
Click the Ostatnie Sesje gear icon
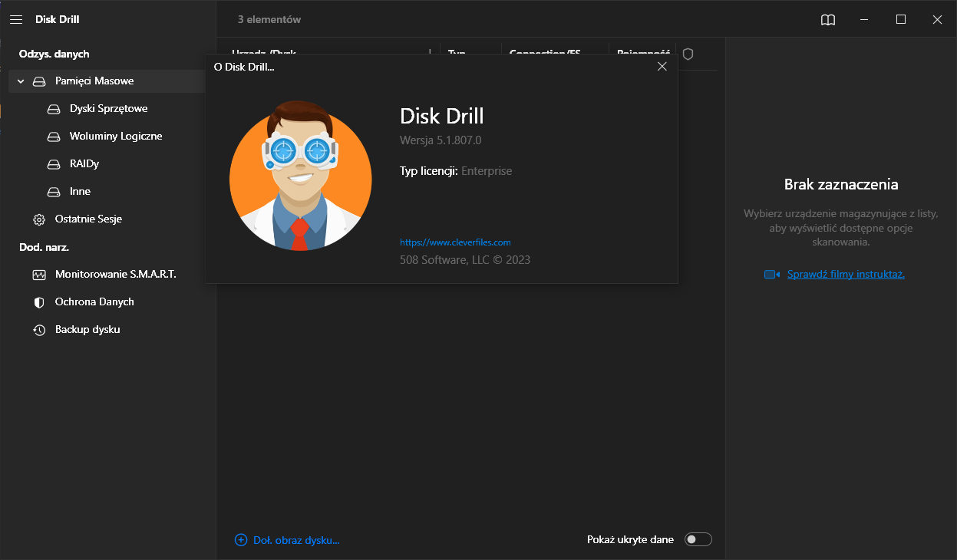tap(39, 219)
